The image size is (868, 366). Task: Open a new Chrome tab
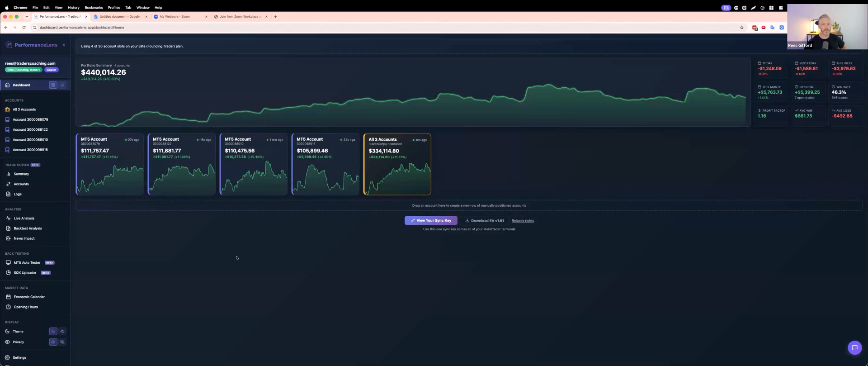coord(276,17)
